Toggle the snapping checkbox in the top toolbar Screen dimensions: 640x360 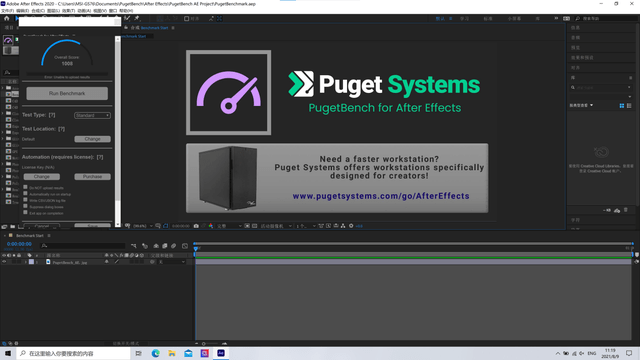(187, 19)
